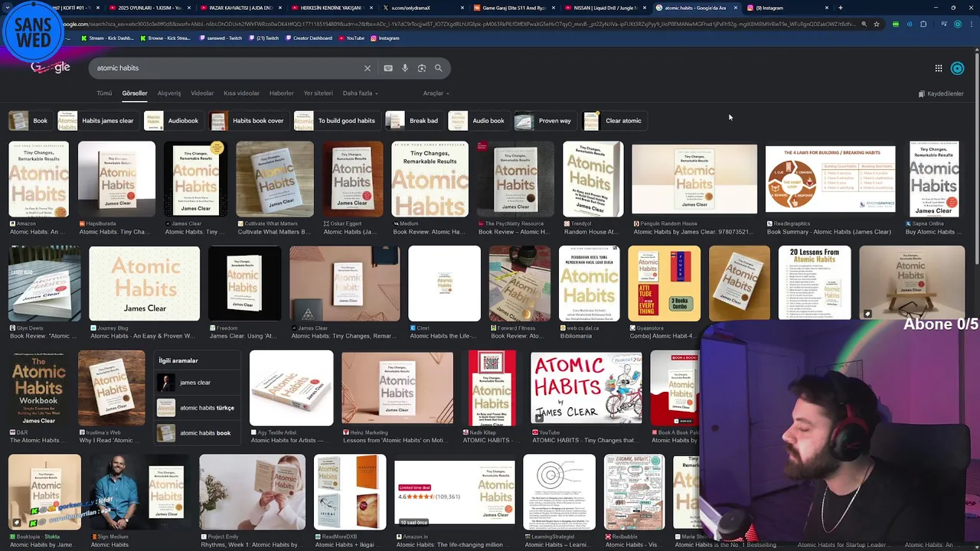
Task: Open the Stream - Kick Dashboard bookmark
Action: click(108, 38)
